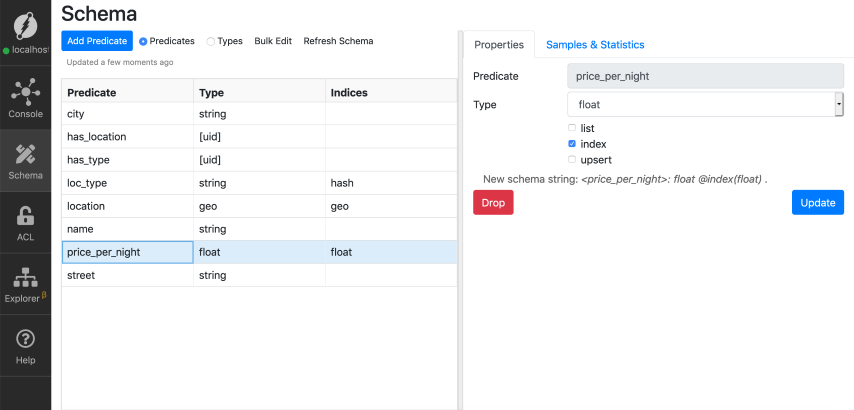Uncheck the index checkbox
The width and height of the screenshot is (854, 410).
coord(572,144)
